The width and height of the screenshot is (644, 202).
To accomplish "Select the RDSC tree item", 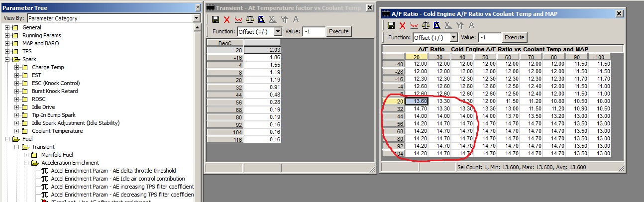I will [x=39, y=99].
